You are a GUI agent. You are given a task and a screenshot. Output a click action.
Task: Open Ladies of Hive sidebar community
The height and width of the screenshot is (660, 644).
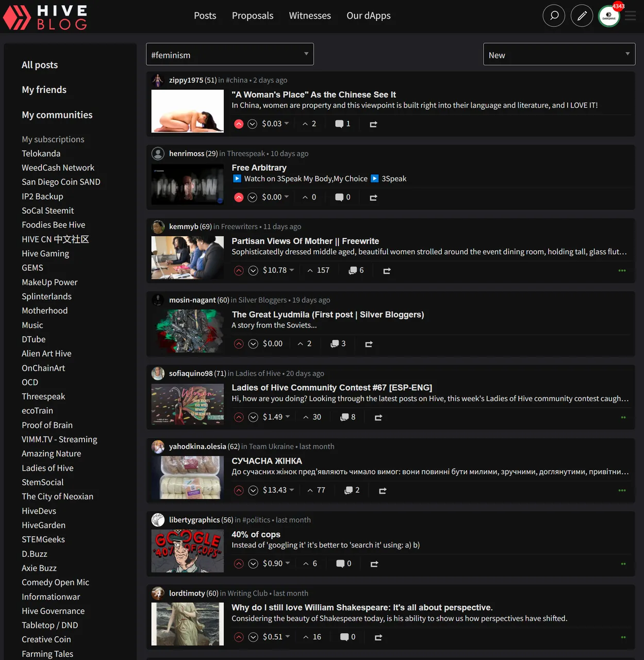[47, 468]
